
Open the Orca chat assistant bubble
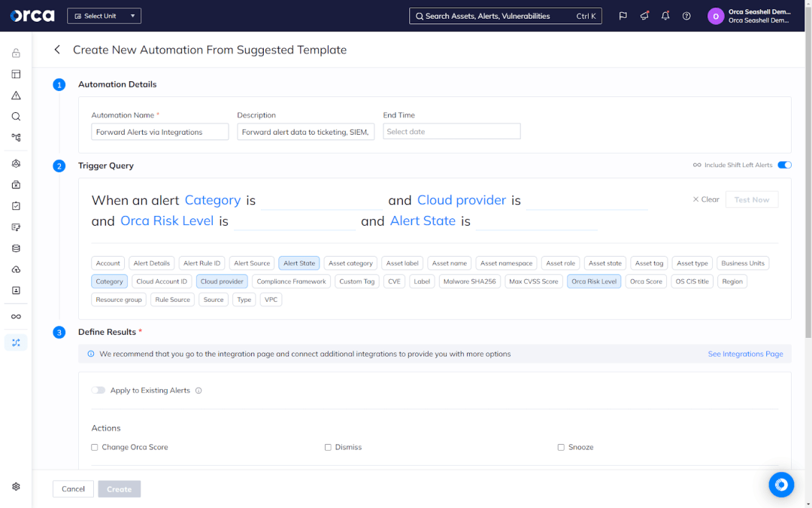(781, 485)
